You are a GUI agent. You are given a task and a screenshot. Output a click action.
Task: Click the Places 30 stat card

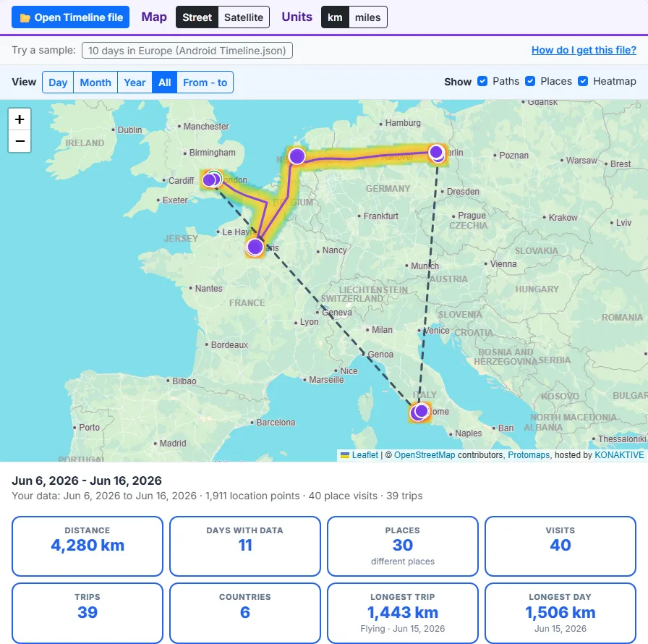point(403,546)
